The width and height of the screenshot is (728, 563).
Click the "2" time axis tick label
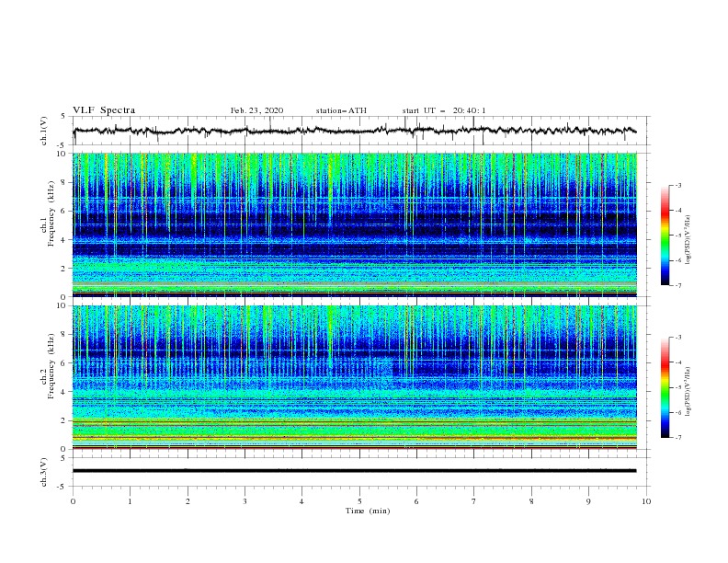(x=188, y=501)
